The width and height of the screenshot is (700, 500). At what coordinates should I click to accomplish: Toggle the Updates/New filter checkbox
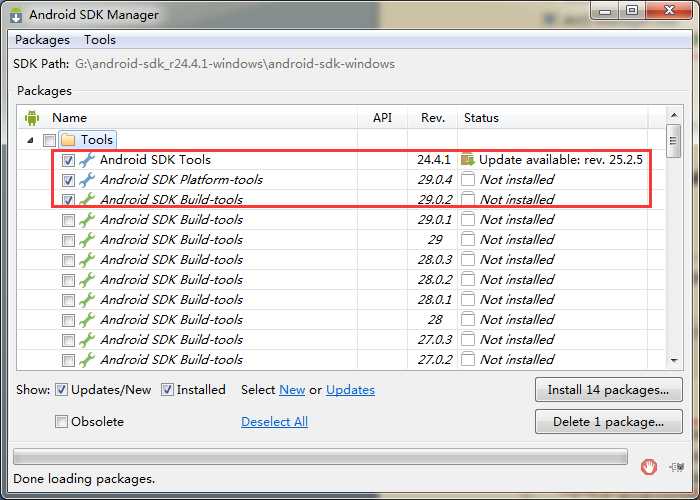coord(61,390)
